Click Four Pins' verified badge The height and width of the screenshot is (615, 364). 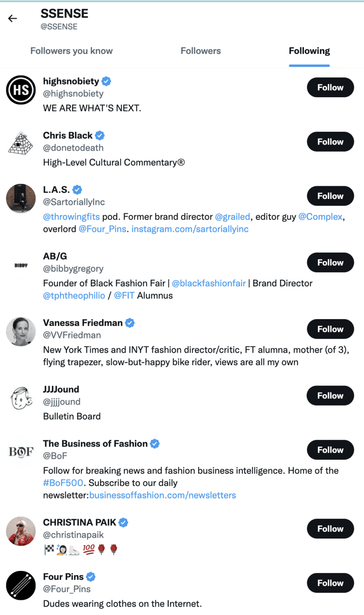coord(90,577)
